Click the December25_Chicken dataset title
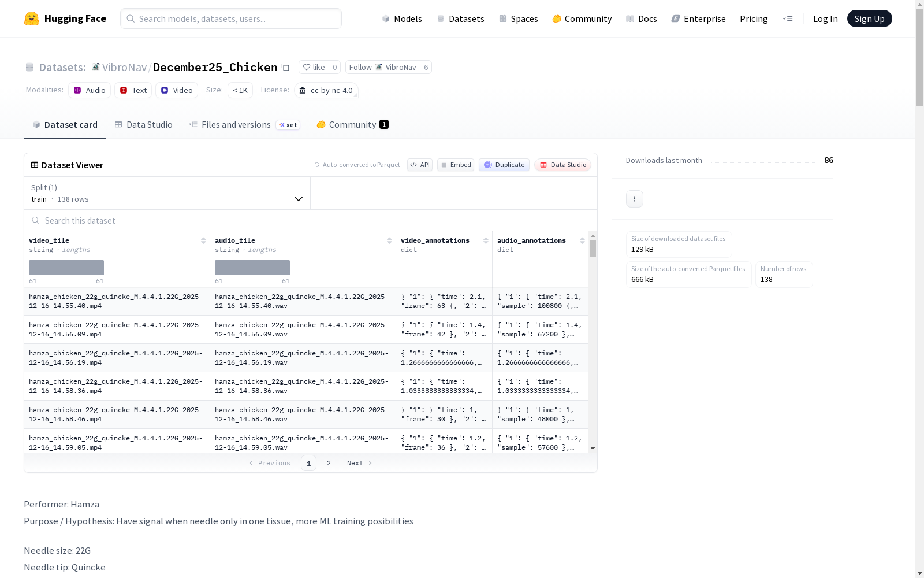The height and width of the screenshot is (578, 924). click(x=215, y=67)
